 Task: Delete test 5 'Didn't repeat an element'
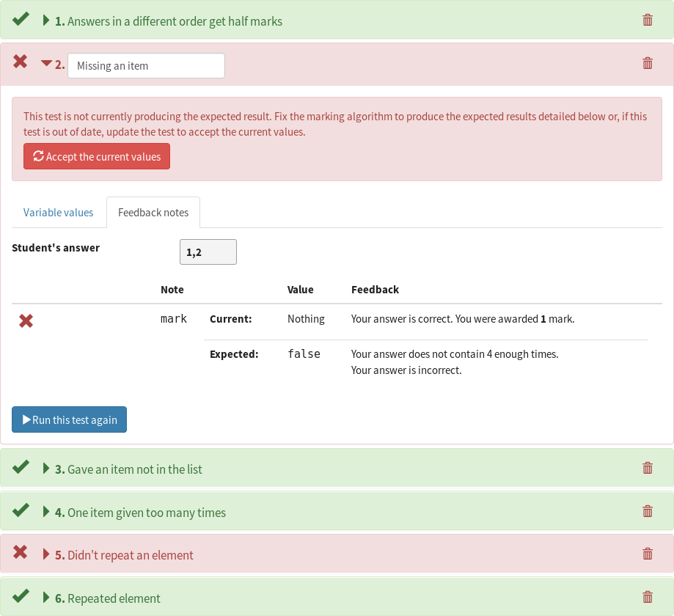pos(648,554)
